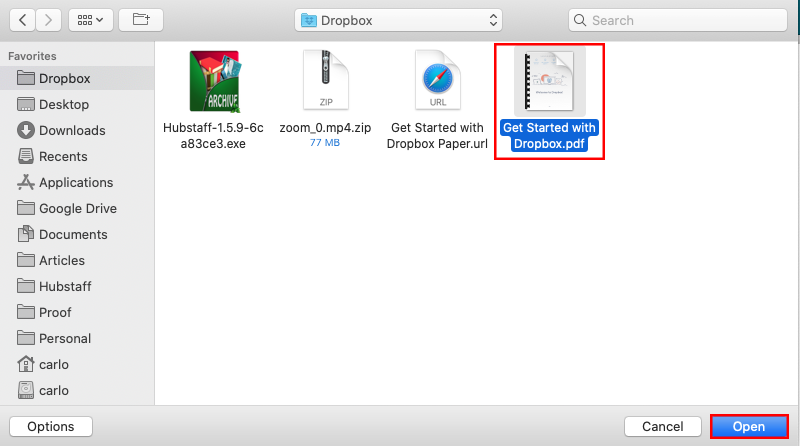Create a new folder

(141, 20)
